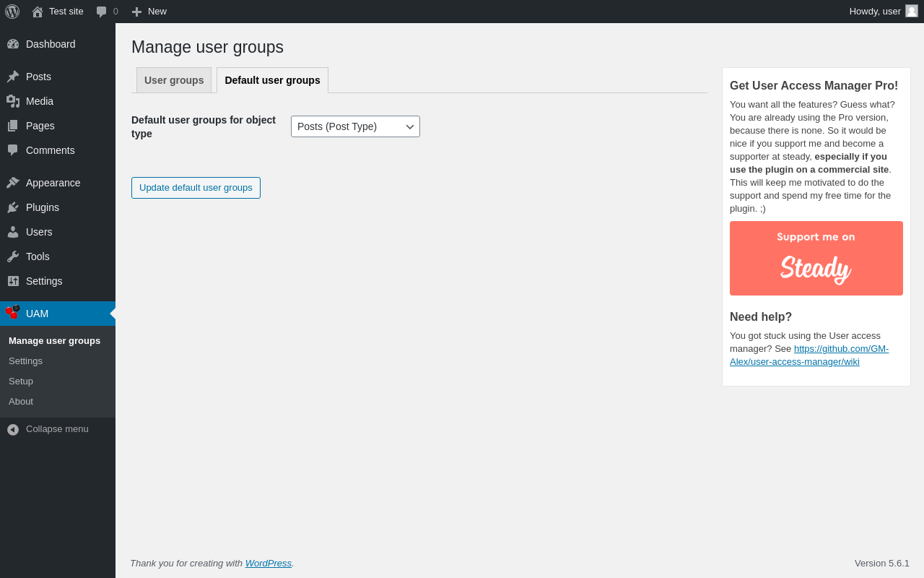Click the WordPress logo icon

12,12
